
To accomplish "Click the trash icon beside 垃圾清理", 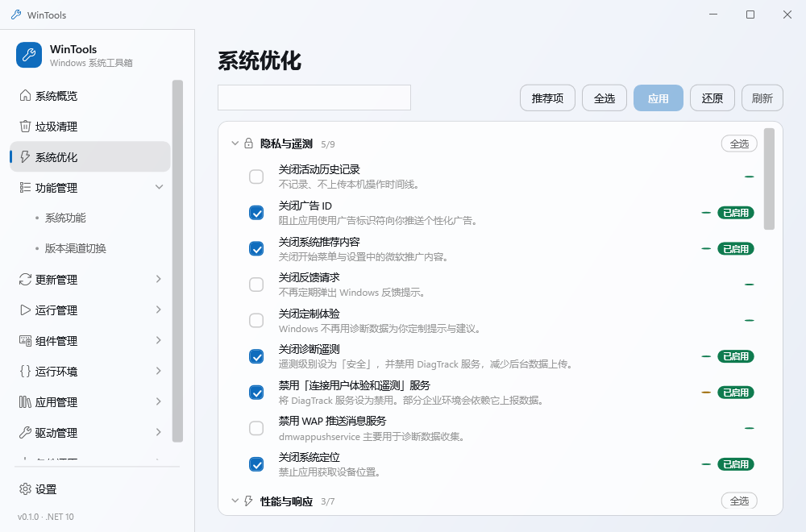I will pos(25,127).
